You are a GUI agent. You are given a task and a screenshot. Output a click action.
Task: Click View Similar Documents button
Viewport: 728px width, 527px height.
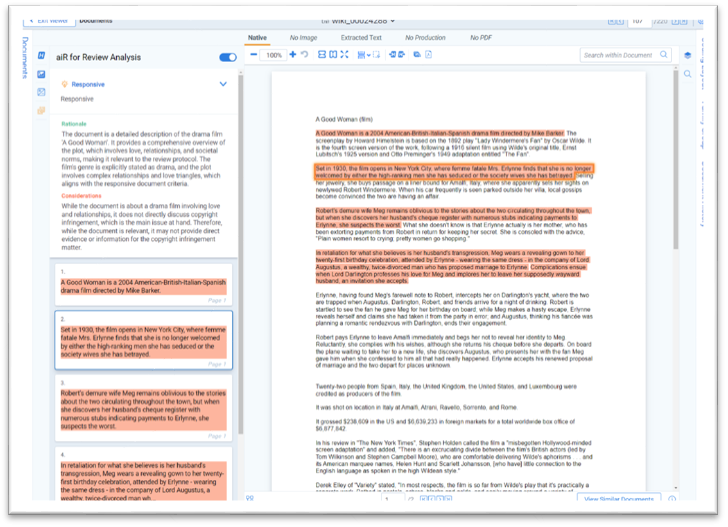click(619, 498)
